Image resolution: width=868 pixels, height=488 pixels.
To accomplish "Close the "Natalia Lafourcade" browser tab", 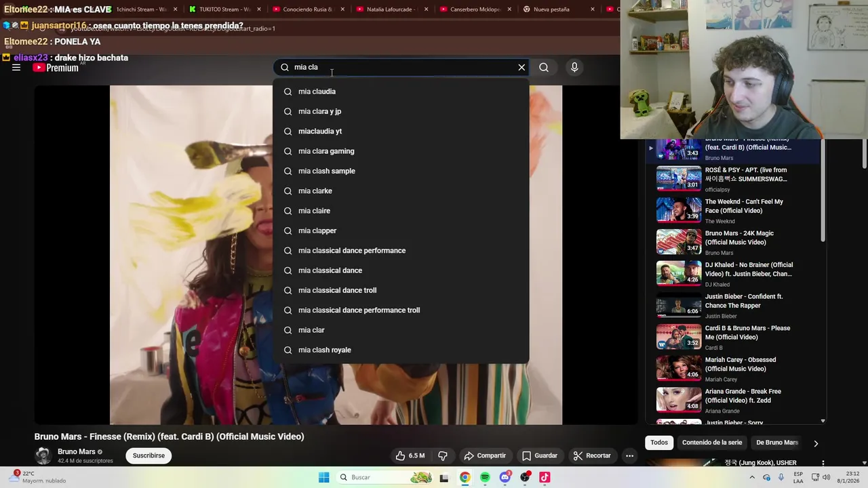I will click(425, 9).
